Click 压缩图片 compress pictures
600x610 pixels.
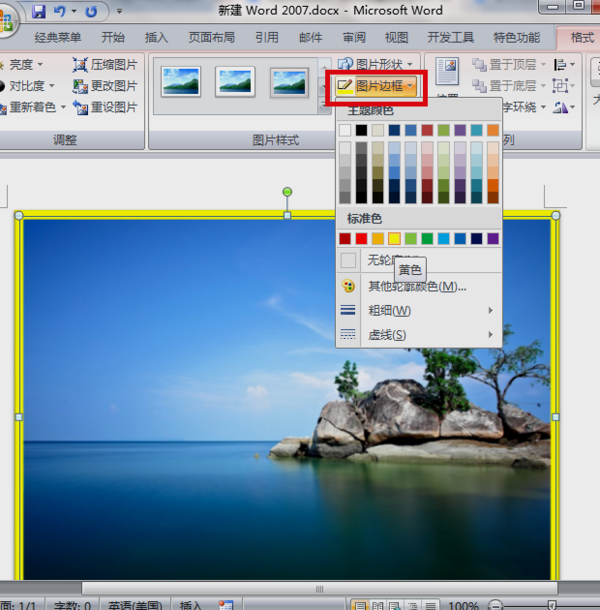105,65
